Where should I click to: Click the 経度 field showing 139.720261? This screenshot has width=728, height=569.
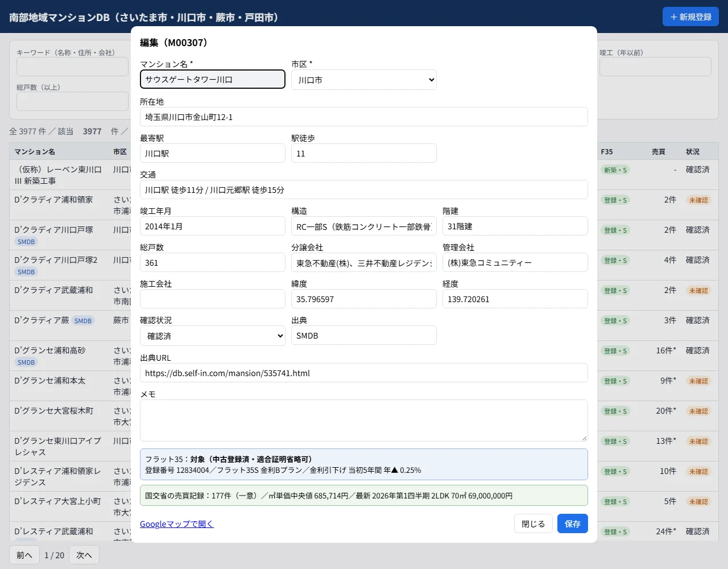pos(515,299)
